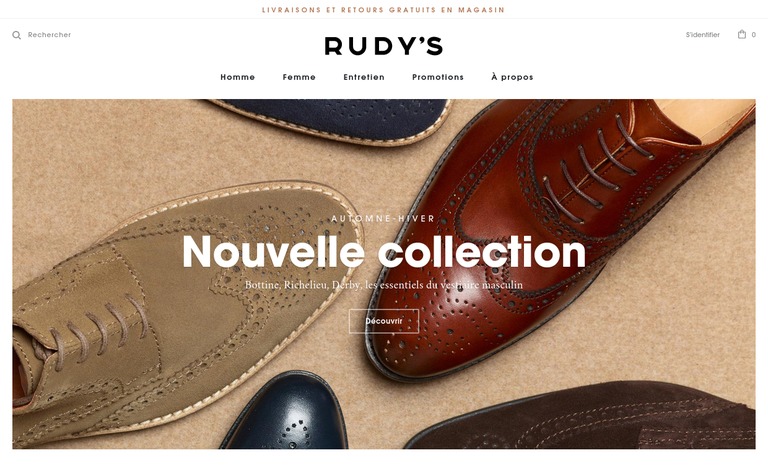This screenshot has width=768, height=475.
Task: Click the Nouvelle collection headline
Action: coord(384,252)
